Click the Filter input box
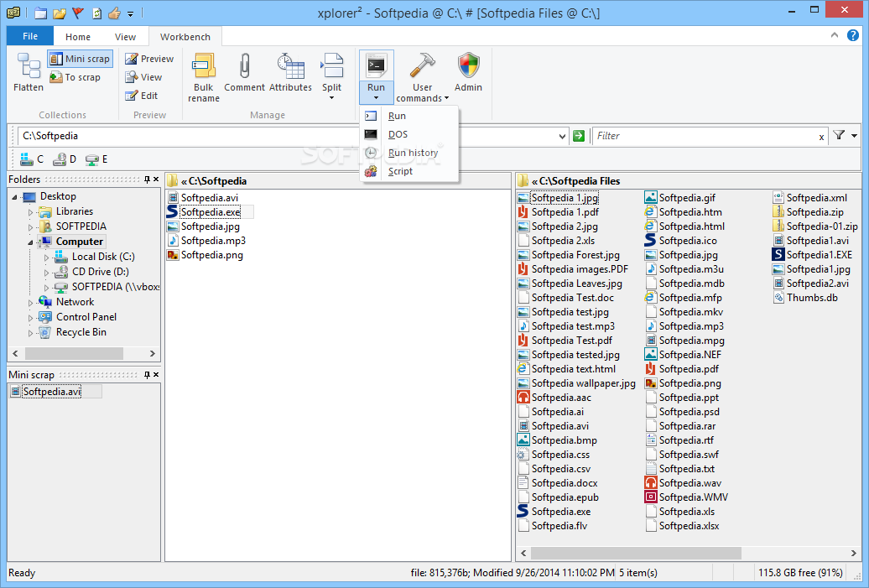Image resolution: width=869 pixels, height=588 pixels. 705,136
